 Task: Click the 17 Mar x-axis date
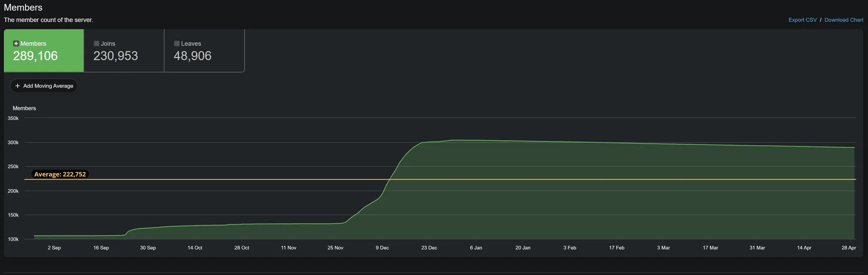point(710,247)
